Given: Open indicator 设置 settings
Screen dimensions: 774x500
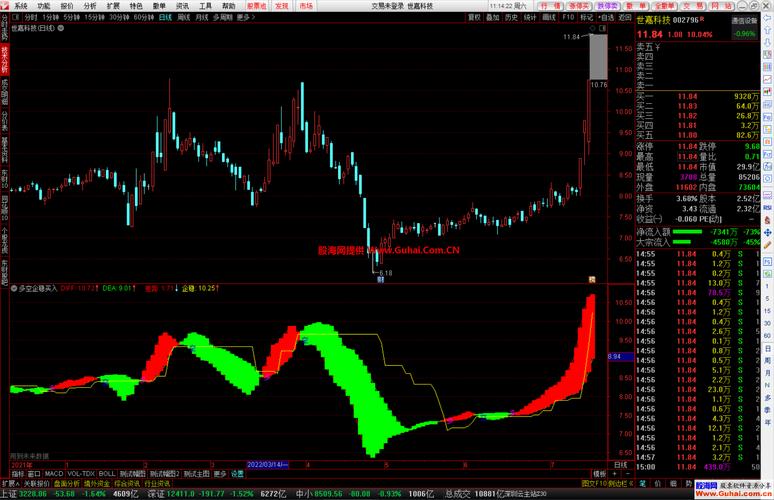Looking at the screenshot, I should [x=237, y=474].
